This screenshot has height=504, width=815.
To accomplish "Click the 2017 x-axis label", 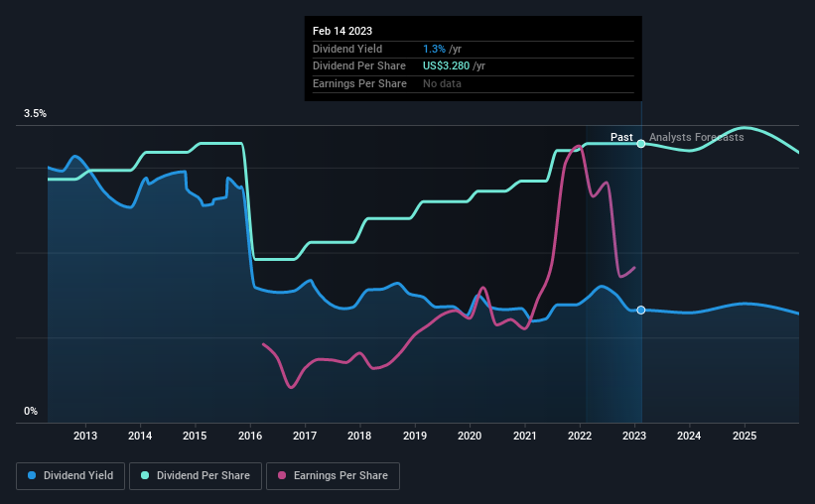I will click(x=305, y=436).
